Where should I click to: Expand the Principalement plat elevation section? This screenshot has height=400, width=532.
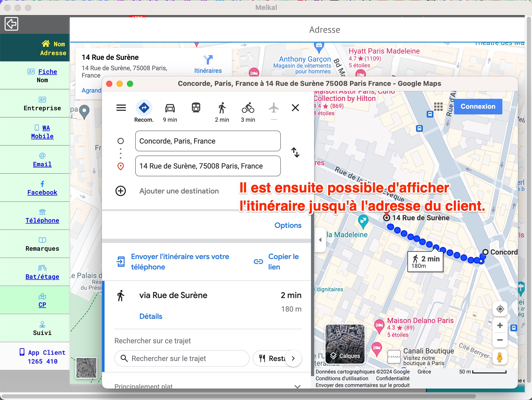click(x=297, y=386)
